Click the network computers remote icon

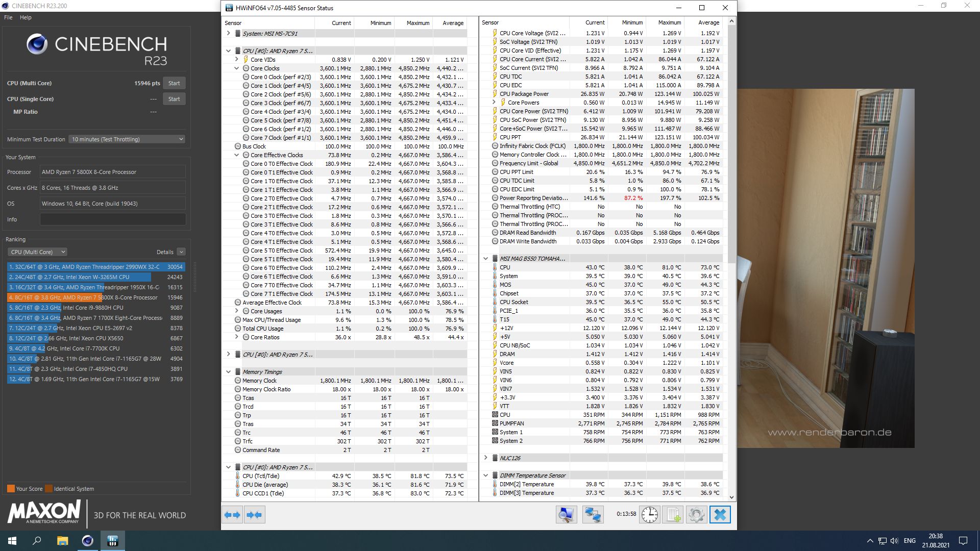click(593, 515)
